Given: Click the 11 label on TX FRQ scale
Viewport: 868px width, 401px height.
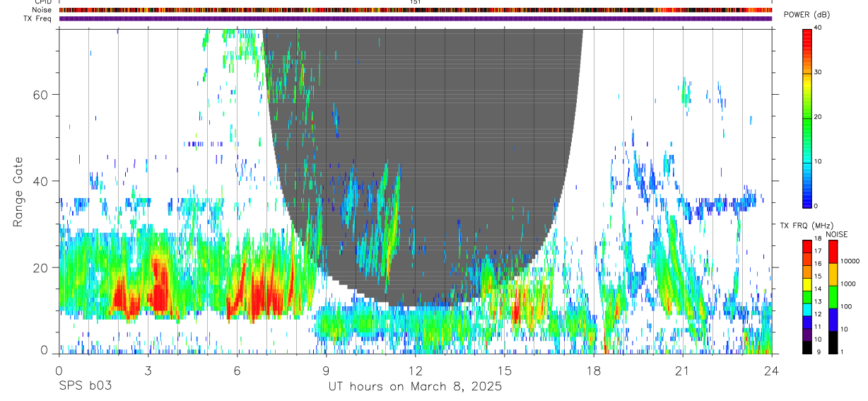Looking at the screenshot, I should 819,327.
